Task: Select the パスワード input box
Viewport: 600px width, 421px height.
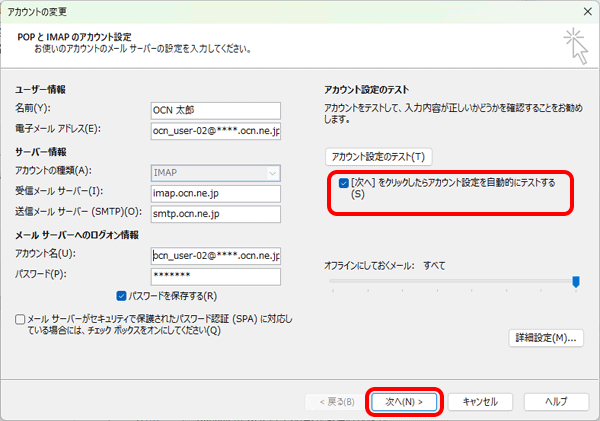Action: click(215, 276)
